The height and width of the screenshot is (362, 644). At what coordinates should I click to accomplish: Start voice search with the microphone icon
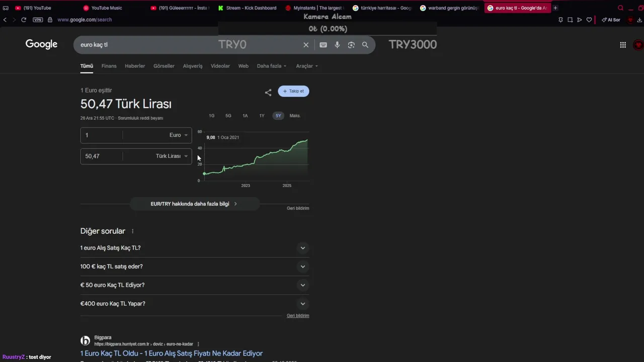(x=337, y=45)
